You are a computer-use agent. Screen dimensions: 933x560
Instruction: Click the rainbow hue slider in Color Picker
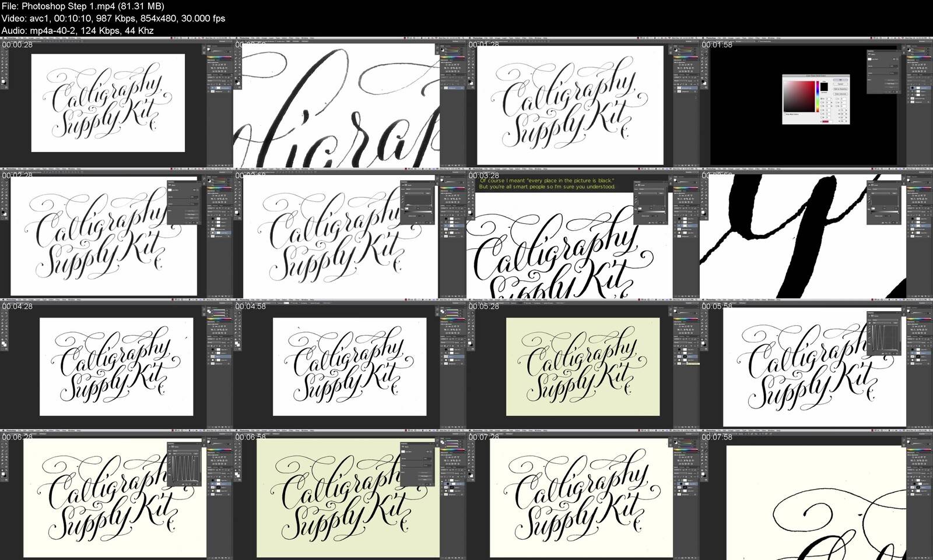[x=818, y=97]
